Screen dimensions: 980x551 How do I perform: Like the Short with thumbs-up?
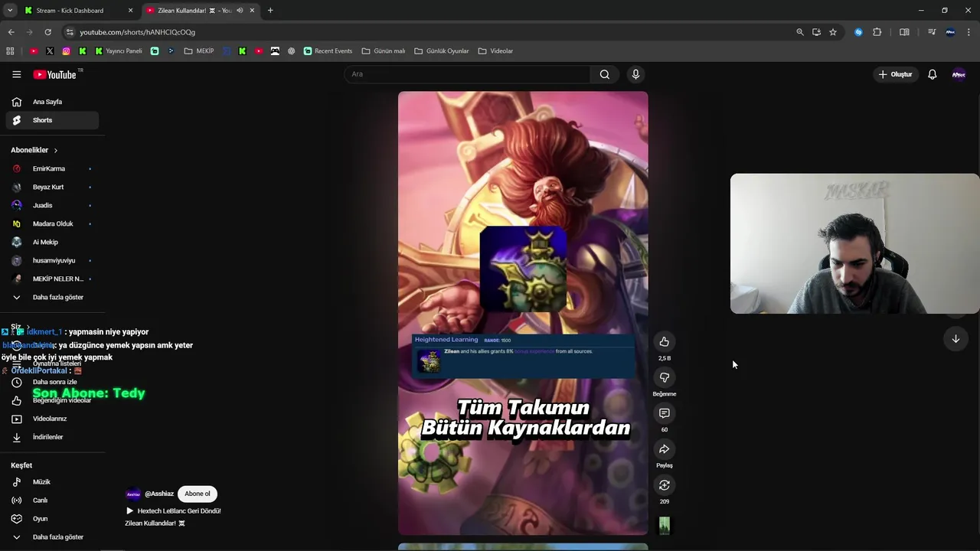664,341
